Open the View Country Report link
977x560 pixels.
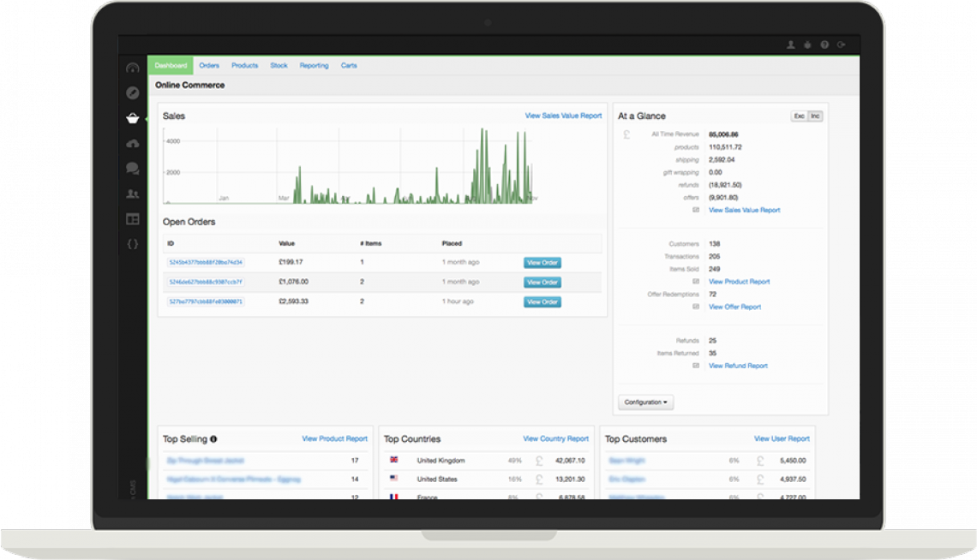556,438
